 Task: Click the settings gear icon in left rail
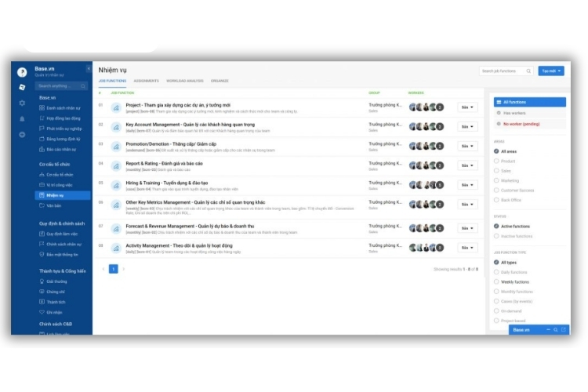[x=22, y=103]
